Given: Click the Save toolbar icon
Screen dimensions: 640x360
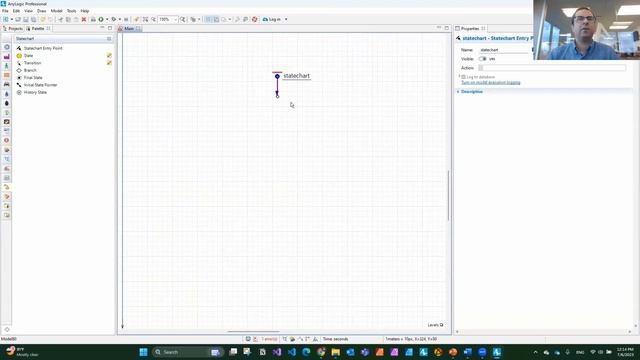Looking at the screenshot, I should (26, 19).
